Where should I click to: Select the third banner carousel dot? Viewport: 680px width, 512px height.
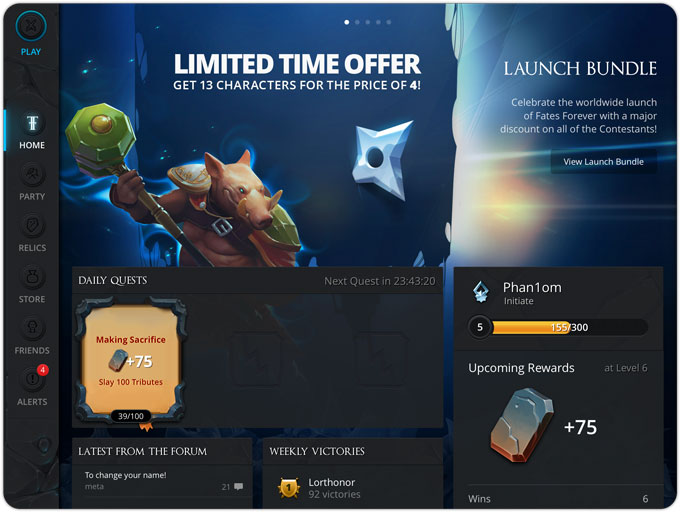pyautogui.click(x=368, y=22)
